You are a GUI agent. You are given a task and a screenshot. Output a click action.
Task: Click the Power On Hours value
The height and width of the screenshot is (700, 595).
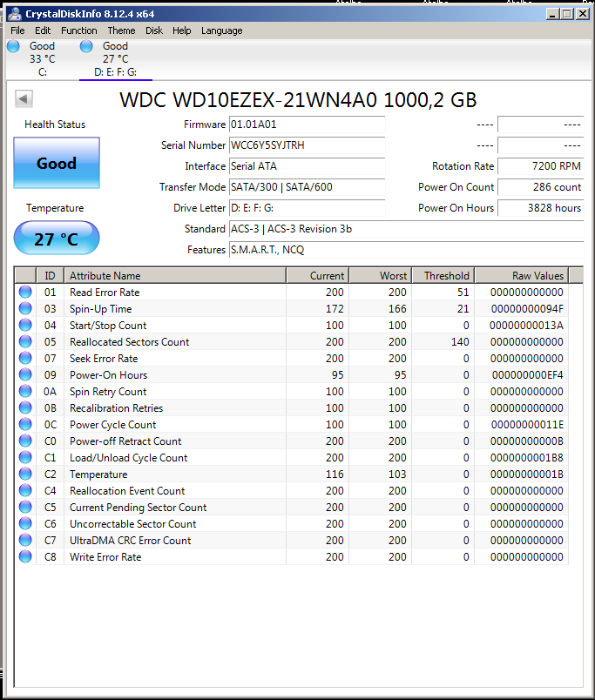pyautogui.click(x=540, y=208)
